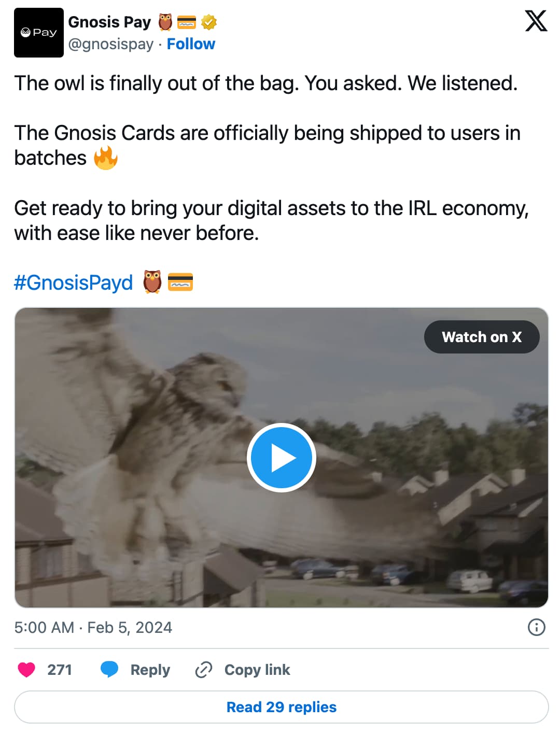Click the gold verified badge icon
Screen dimensions: 560x735
(x=209, y=22)
